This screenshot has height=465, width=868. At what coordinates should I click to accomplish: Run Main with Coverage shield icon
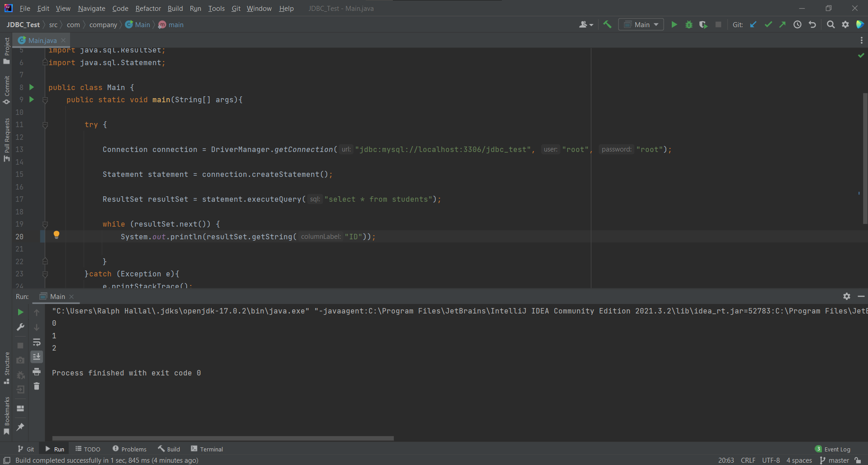pos(703,24)
